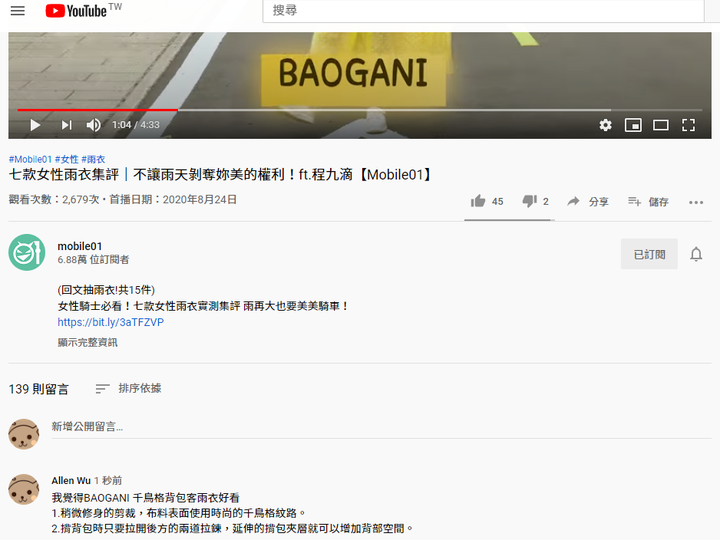This screenshot has height=540, width=720.
Task: Open the mobile01 channel name
Action: [80, 246]
